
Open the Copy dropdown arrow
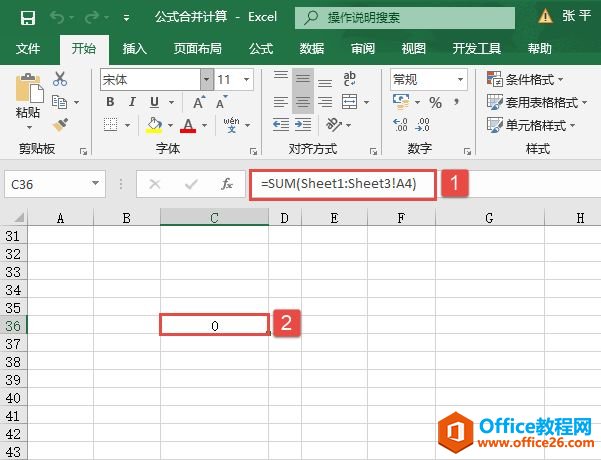click(x=76, y=102)
